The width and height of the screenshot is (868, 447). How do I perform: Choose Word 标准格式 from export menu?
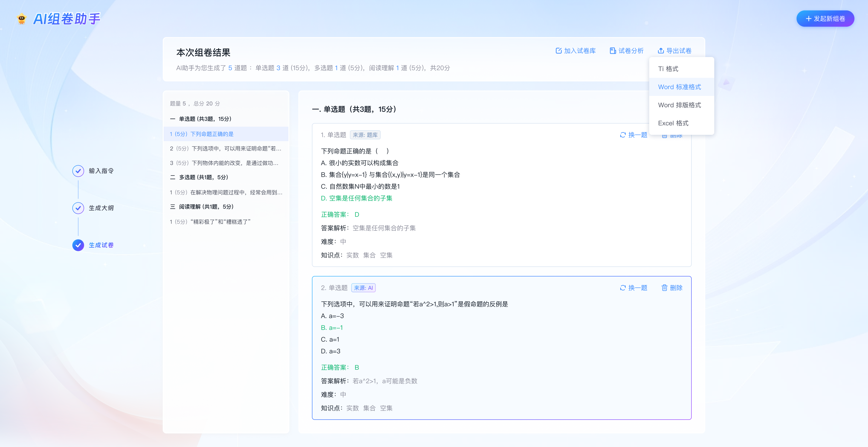pyautogui.click(x=679, y=87)
